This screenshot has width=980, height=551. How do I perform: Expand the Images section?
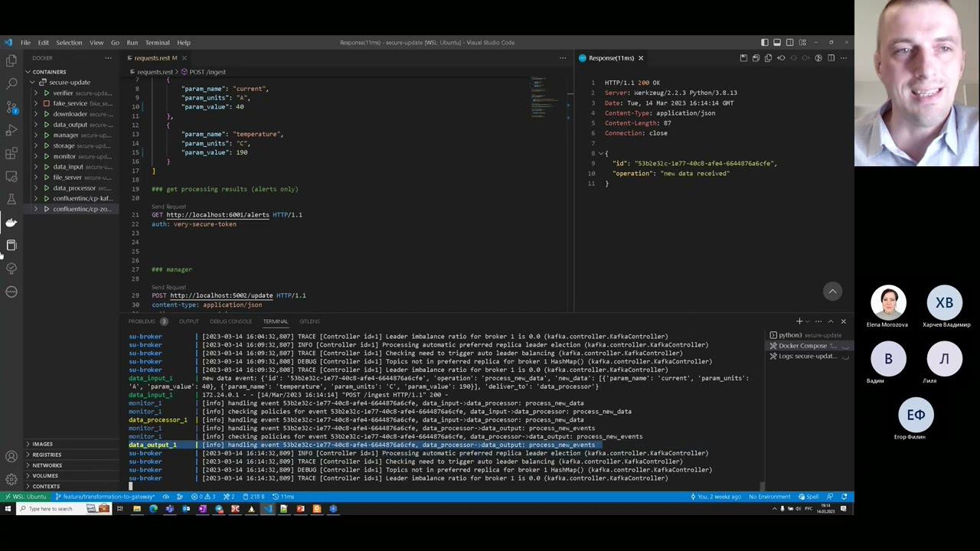tap(42, 444)
